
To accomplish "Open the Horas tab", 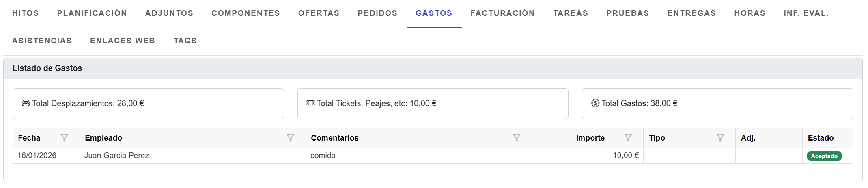I will tap(750, 13).
